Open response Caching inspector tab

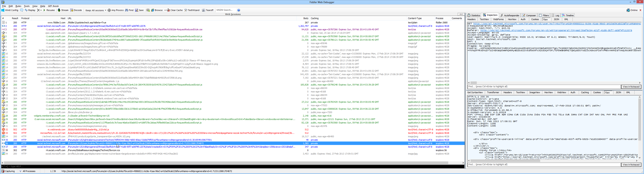[x=585, y=93]
